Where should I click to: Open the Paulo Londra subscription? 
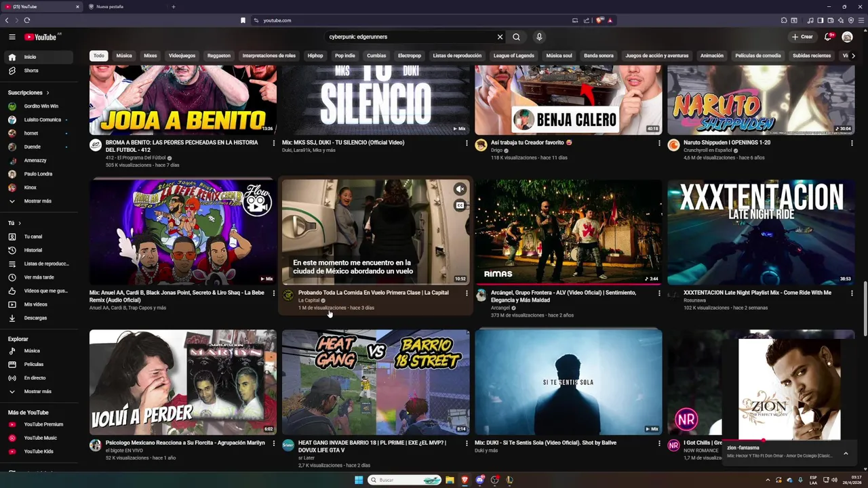click(38, 174)
